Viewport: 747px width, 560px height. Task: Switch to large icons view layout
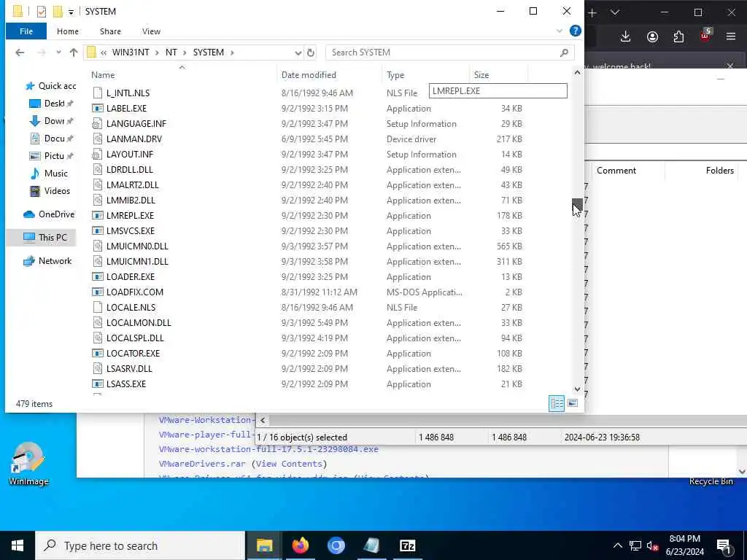tap(573, 403)
